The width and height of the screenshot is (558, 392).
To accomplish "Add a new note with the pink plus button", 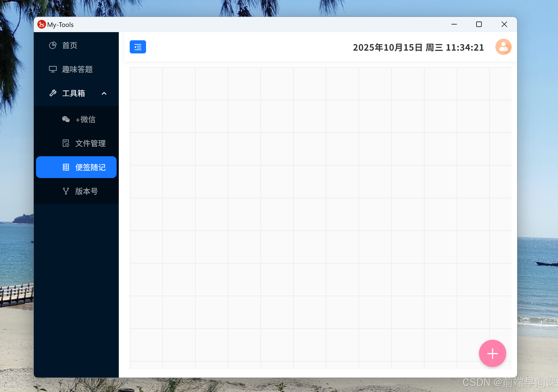I will pyautogui.click(x=492, y=353).
